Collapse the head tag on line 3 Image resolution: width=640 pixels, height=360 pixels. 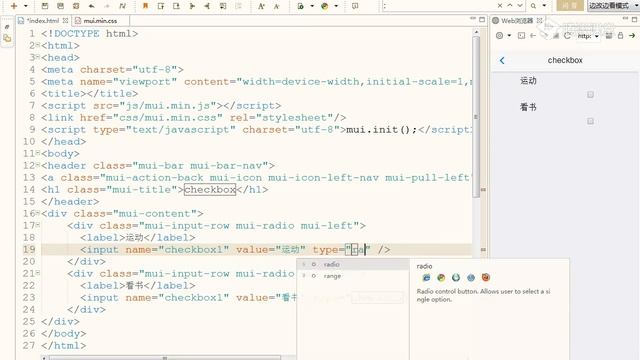(x=38, y=56)
